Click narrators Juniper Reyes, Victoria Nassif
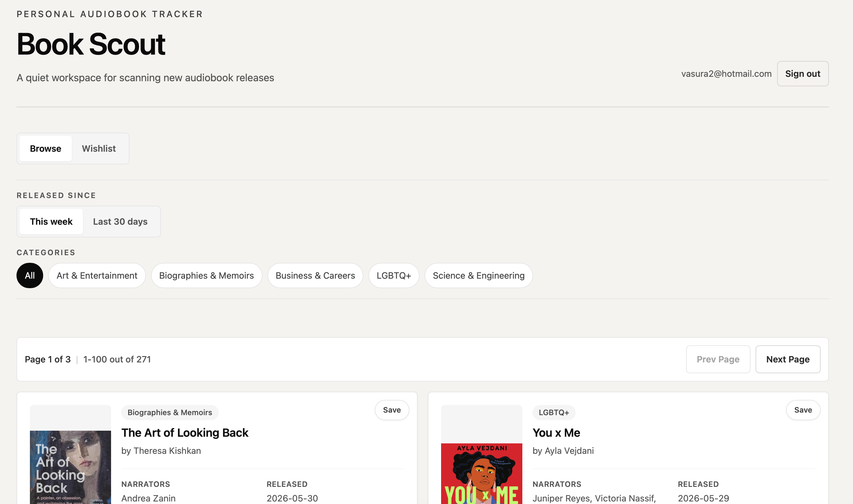 [594, 498]
